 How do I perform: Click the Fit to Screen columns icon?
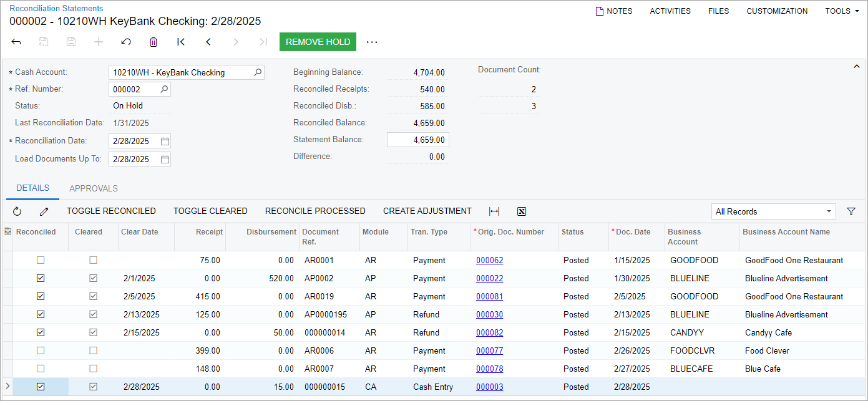494,211
